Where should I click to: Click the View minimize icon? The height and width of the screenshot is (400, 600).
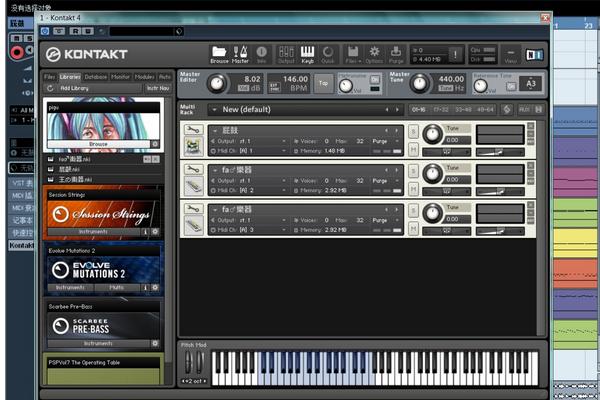pyautogui.click(x=510, y=55)
